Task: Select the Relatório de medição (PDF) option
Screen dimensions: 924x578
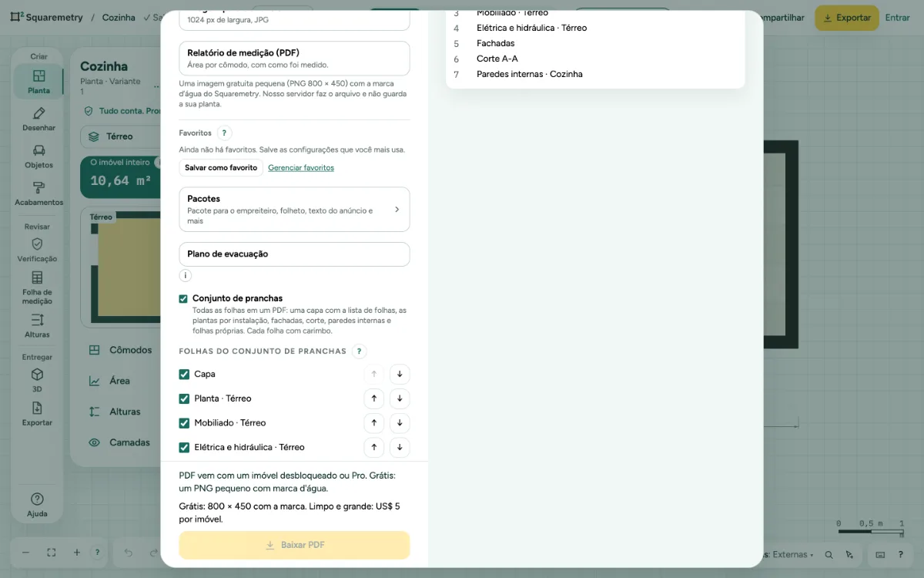Action: [294, 59]
